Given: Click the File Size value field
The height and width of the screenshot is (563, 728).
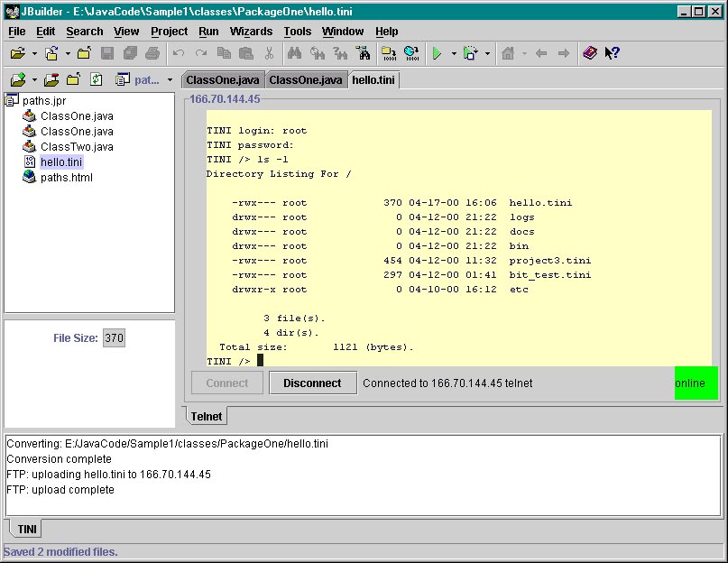Looking at the screenshot, I should pos(114,338).
